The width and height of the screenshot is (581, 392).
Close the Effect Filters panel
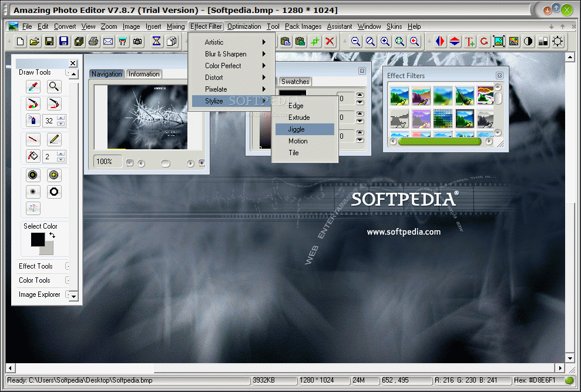click(499, 76)
